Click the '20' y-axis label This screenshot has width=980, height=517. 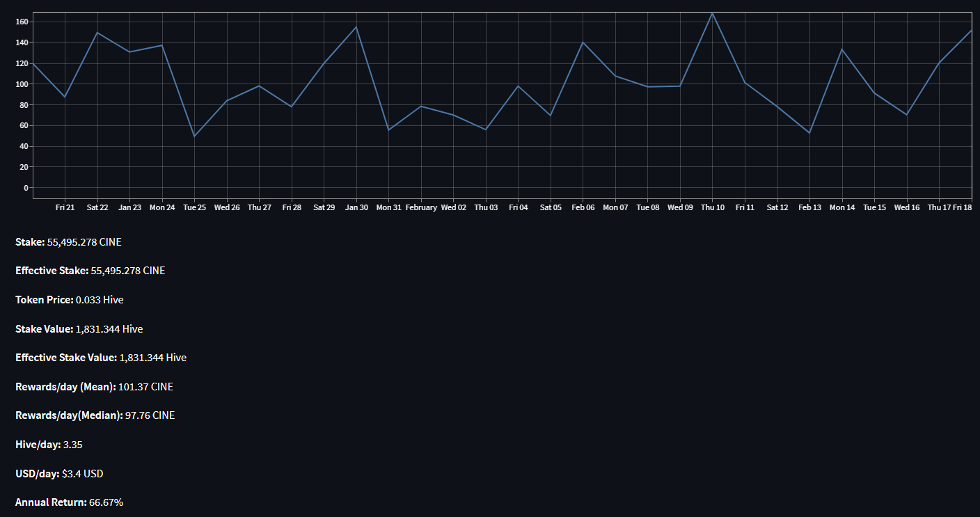[x=24, y=167]
